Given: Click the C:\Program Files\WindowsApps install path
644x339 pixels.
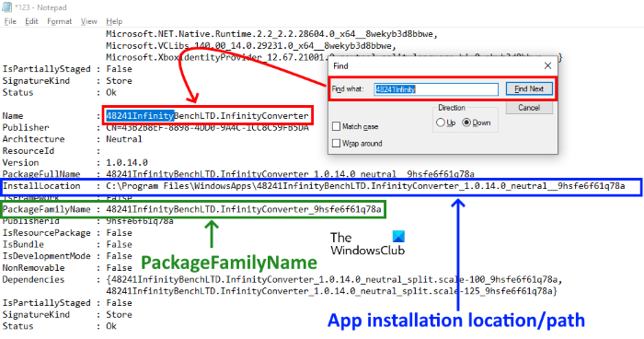Looking at the screenshot, I should [x=365, y=186].
